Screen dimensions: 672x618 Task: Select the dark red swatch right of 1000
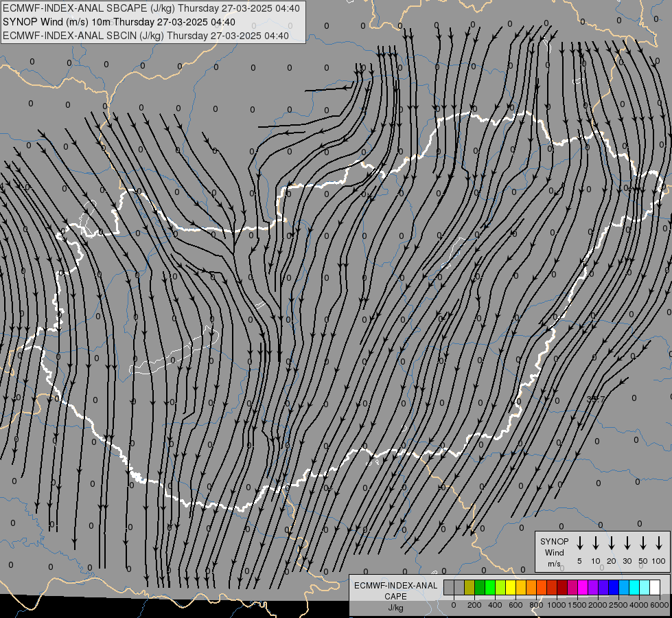coord(562,587)
